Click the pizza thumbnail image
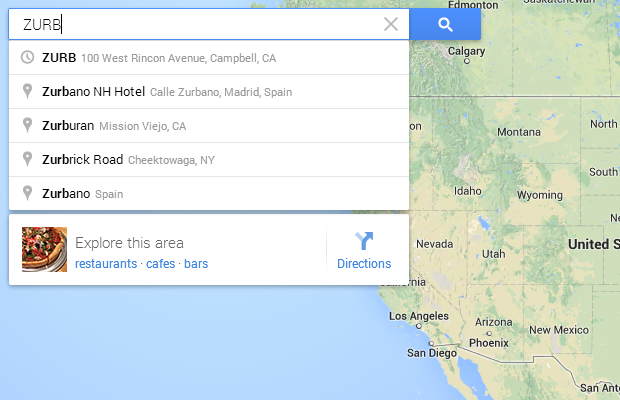 44,249
